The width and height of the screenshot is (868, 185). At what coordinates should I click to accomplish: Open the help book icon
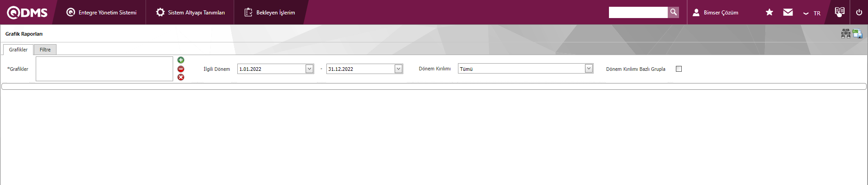click(840, 12)
